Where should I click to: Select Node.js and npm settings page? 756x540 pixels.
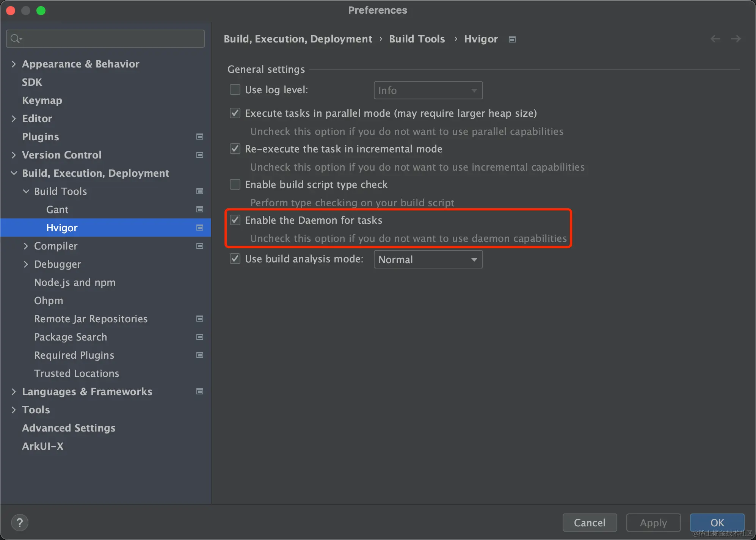75,282
